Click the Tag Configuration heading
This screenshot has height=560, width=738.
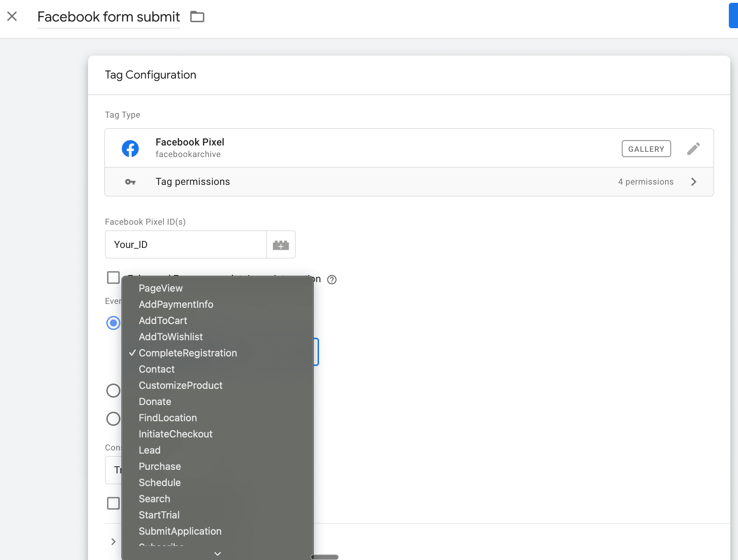151,75
